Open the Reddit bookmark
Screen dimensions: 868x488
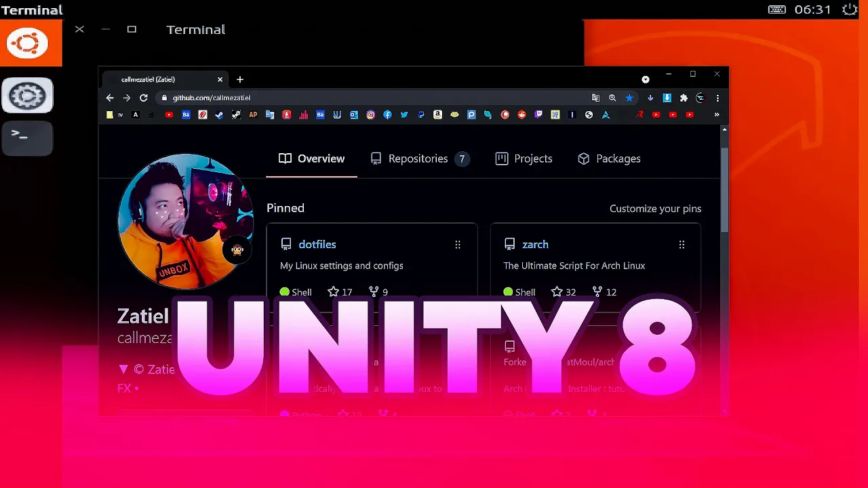[x=521, y=115]
